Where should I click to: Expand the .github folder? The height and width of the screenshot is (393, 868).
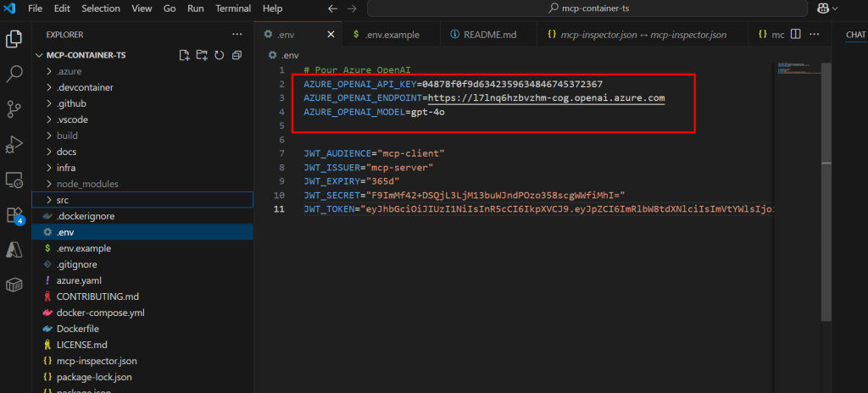pyautogui.click(x=142, y=103)
